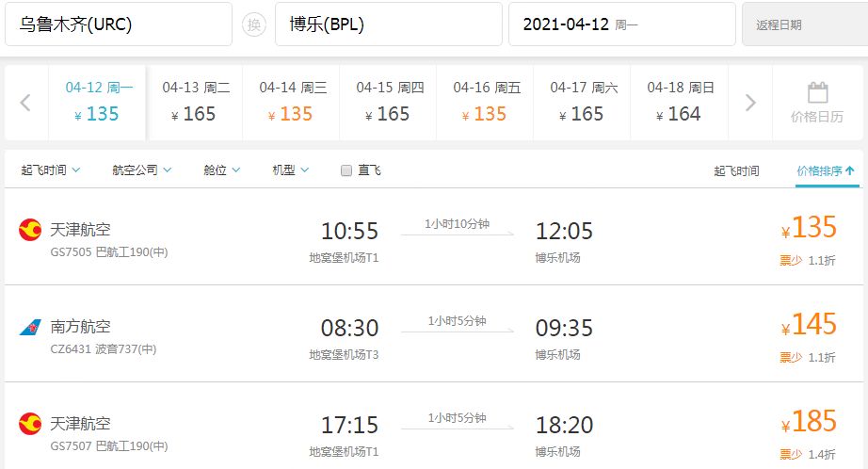Click the destination 博乐(BPL) field

(388, 24)
